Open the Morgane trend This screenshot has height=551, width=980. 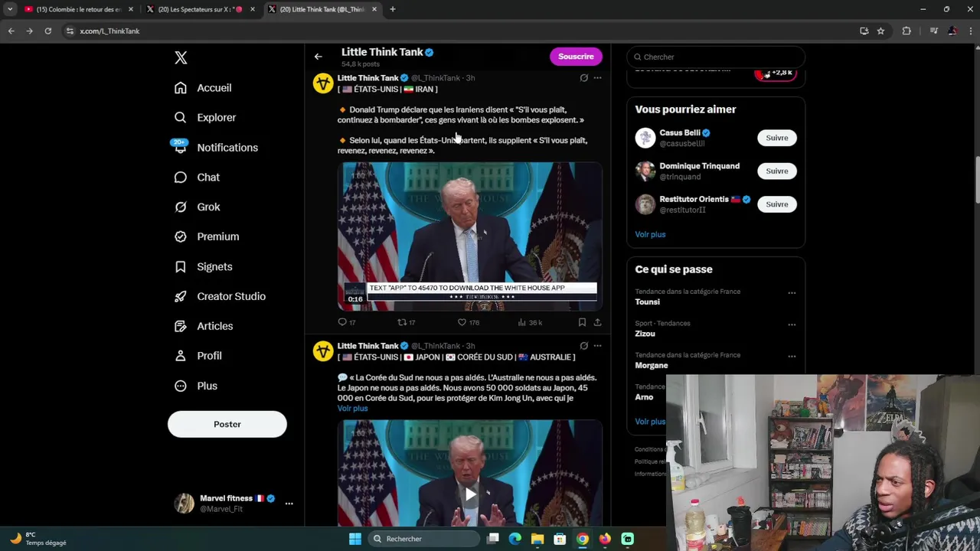coord(652,366)
